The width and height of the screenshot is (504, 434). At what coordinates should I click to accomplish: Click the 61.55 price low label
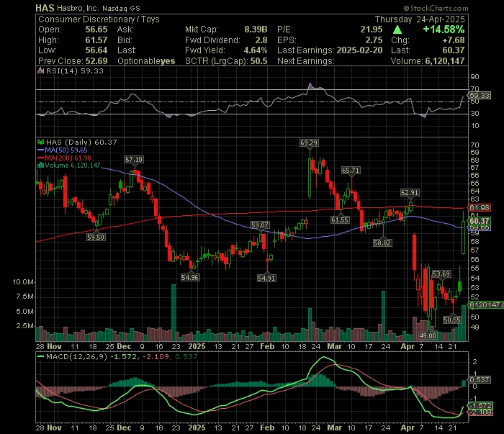[340, 220]
